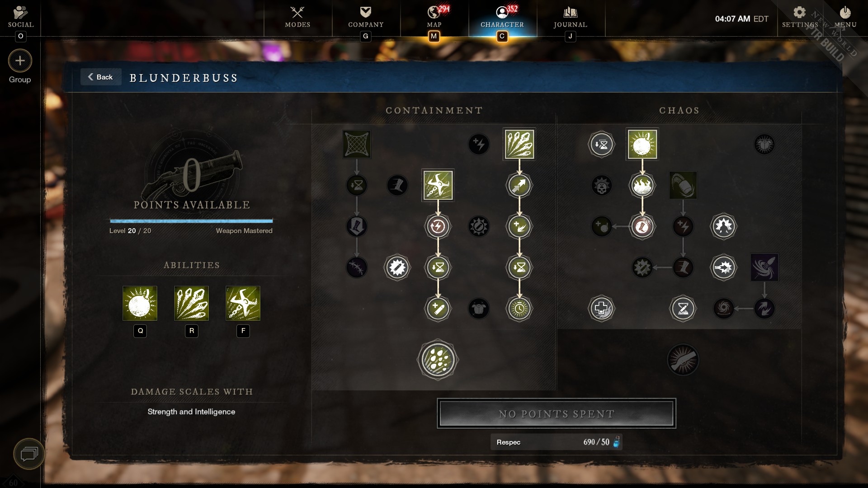Click the grenade/flask icon in Chaos tree
Screen dimensions: 868x488
click(x=683, y=185)
